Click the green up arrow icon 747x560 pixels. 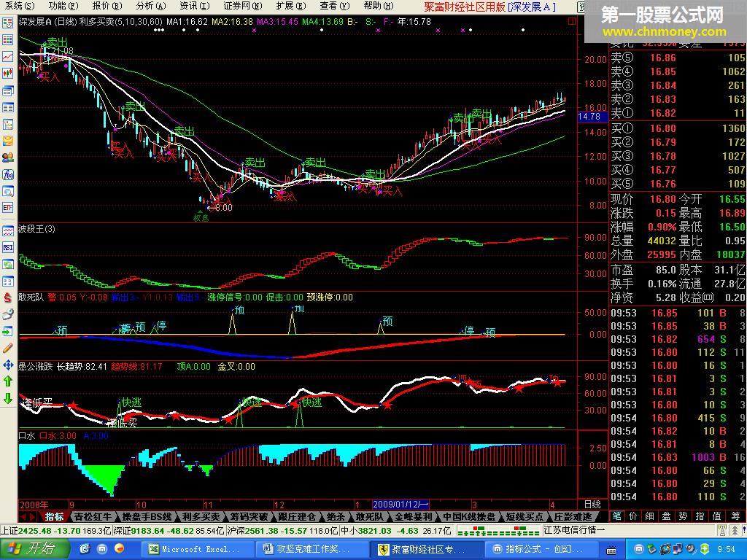pos(7,381)
